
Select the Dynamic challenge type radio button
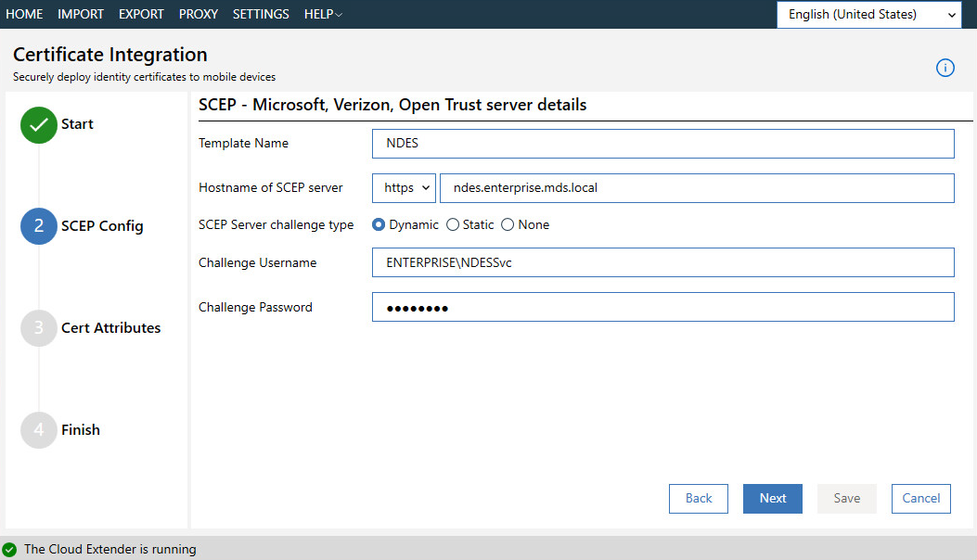[379, 224]
